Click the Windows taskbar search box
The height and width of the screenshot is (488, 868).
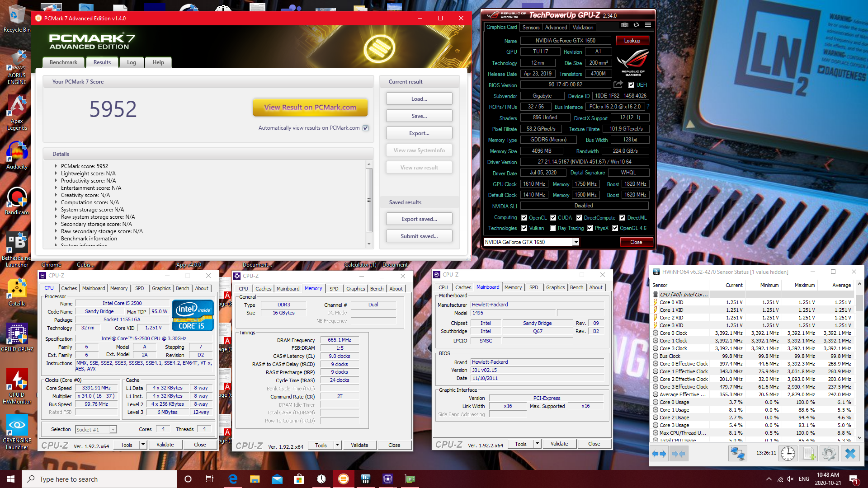pyautogui.click(x=99, y=479)
